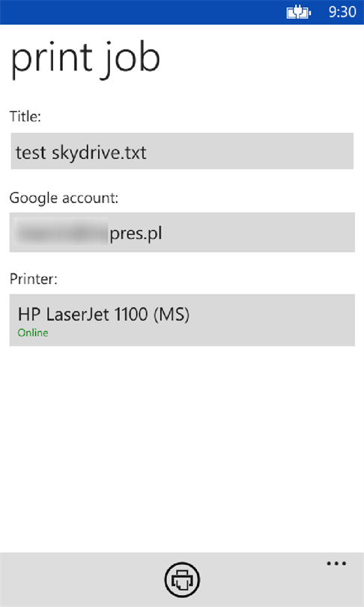This screenshot has width=364, height=607.
Task: Click the 'Printer:' label
Action: (33, 279)
